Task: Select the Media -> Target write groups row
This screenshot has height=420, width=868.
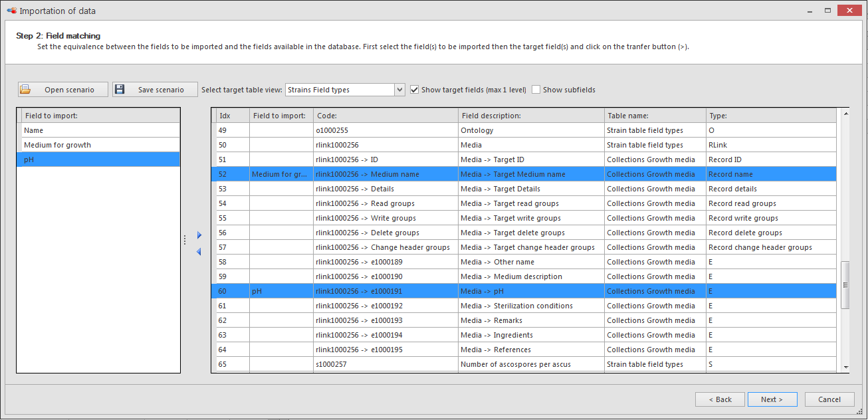Action: (x=524, y=218)
